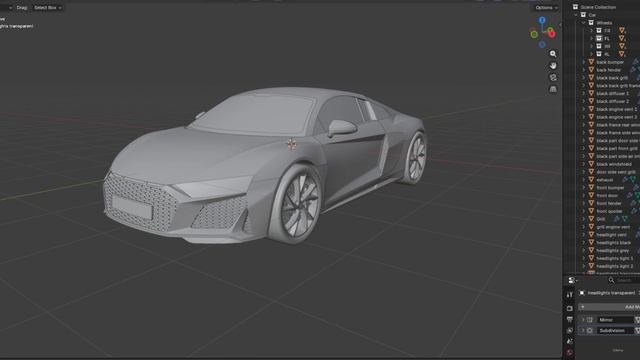Screen dimensions: 640x360
Task: Open the Scene properties tab
Action: (570, 341)
